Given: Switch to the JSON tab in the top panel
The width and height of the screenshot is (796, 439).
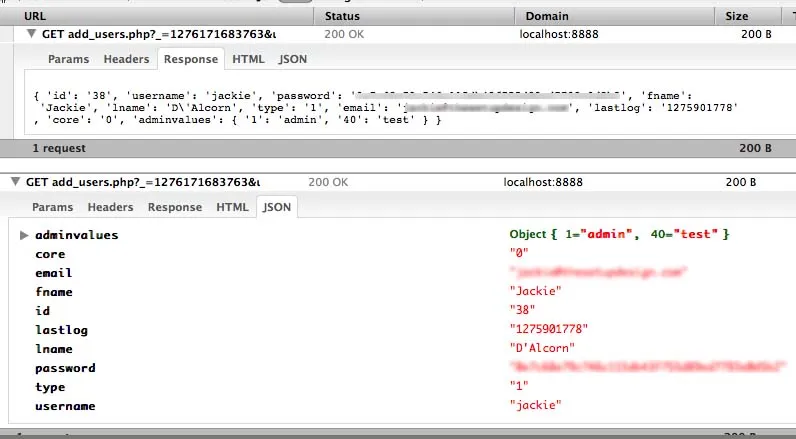Looking at the screenshot, I should 293,59.
